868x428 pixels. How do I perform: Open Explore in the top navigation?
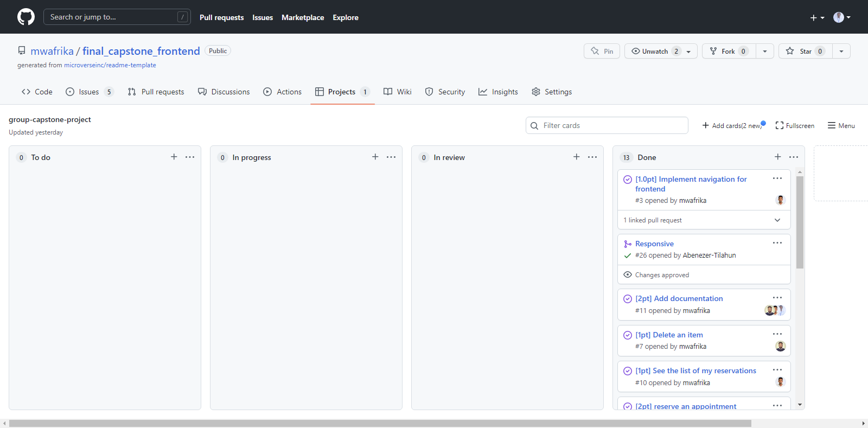(346, 17)
